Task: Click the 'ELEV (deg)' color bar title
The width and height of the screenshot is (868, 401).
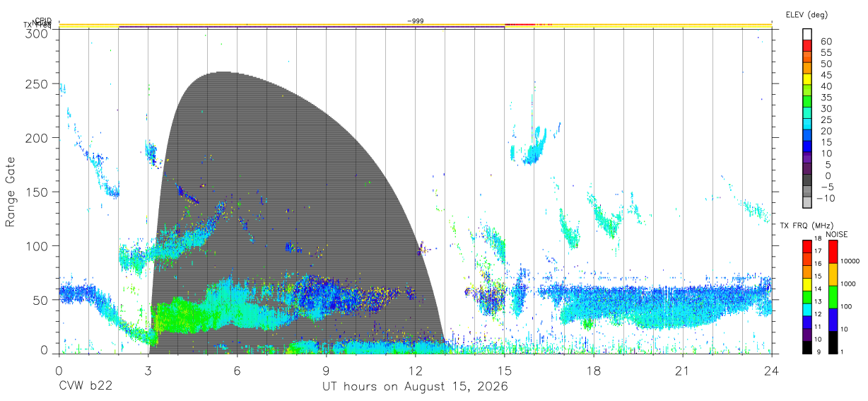Action: (x=807, y=15)
